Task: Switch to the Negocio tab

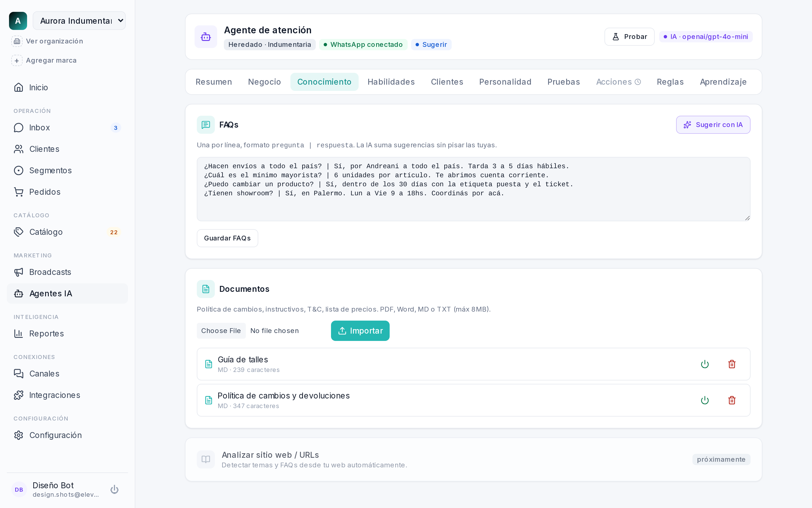Action: tap(264, 82)
